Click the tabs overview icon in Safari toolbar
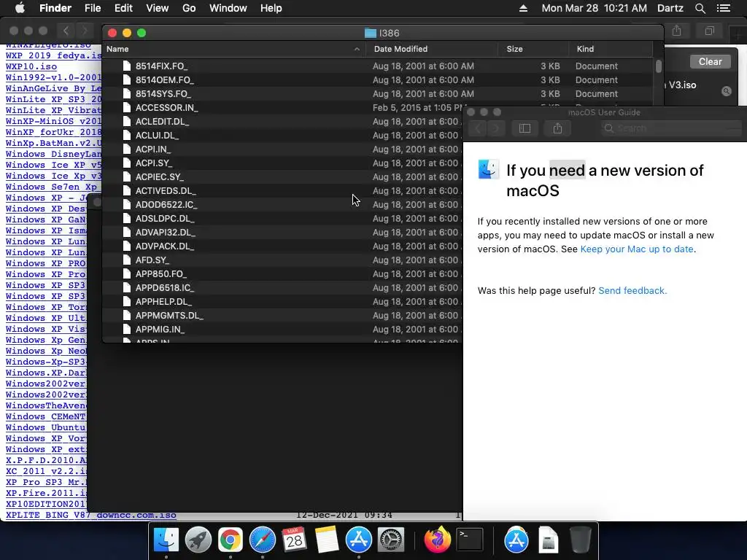This screenshot has width=747, height=560. tap(709, 31)
